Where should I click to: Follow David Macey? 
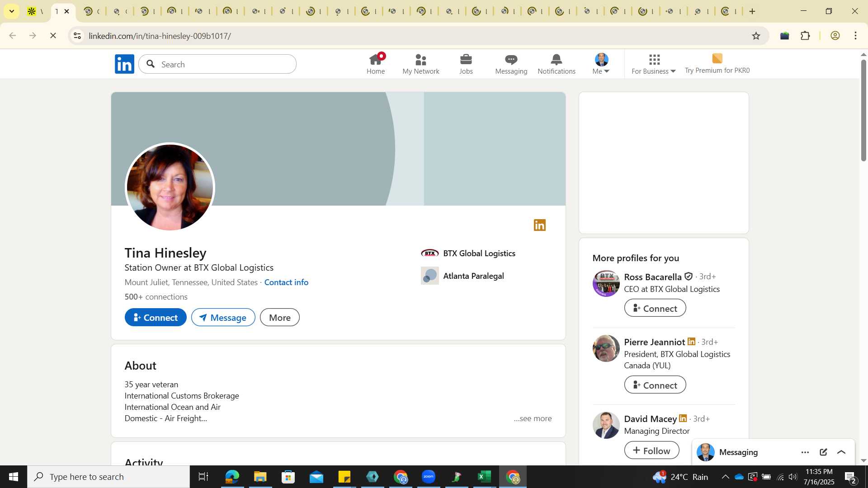tap(651, 450)
